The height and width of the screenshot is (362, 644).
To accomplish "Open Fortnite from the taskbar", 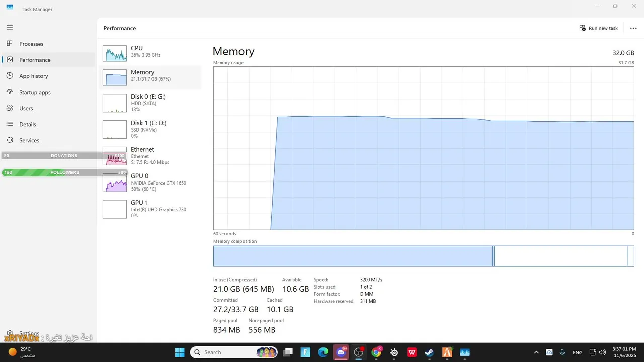I will pyautogui.click(x=305, y=352).
